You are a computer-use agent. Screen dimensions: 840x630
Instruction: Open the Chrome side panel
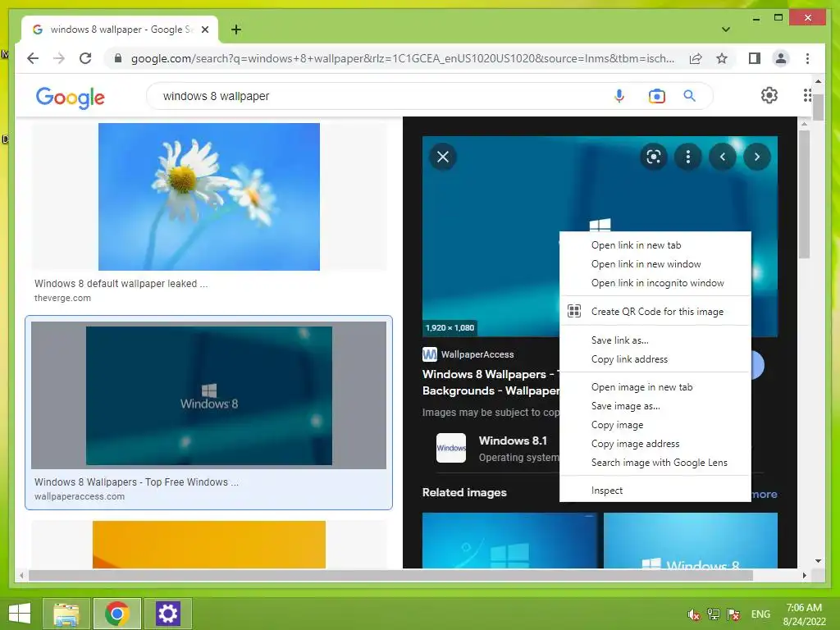tap(755, 58)
